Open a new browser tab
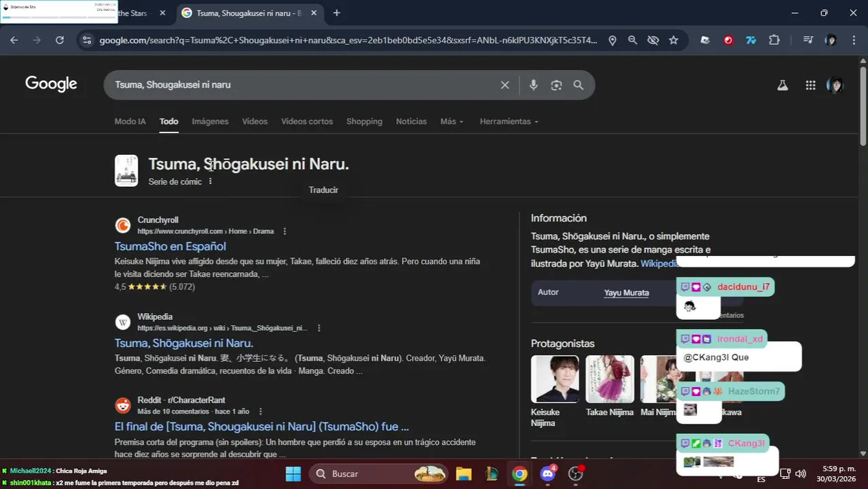 (336, 13)
